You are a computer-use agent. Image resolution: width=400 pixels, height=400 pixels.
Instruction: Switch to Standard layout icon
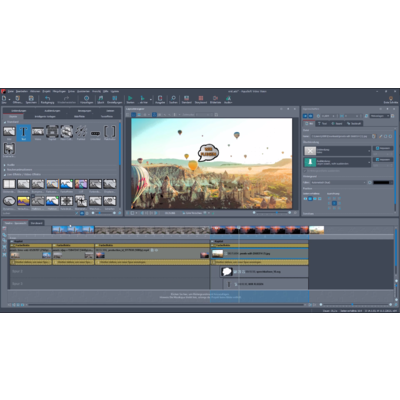tap(187, 99)
